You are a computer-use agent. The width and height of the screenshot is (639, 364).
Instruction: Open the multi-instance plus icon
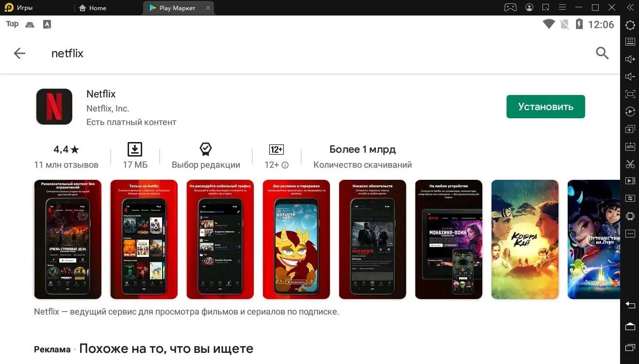coord(630,129)
